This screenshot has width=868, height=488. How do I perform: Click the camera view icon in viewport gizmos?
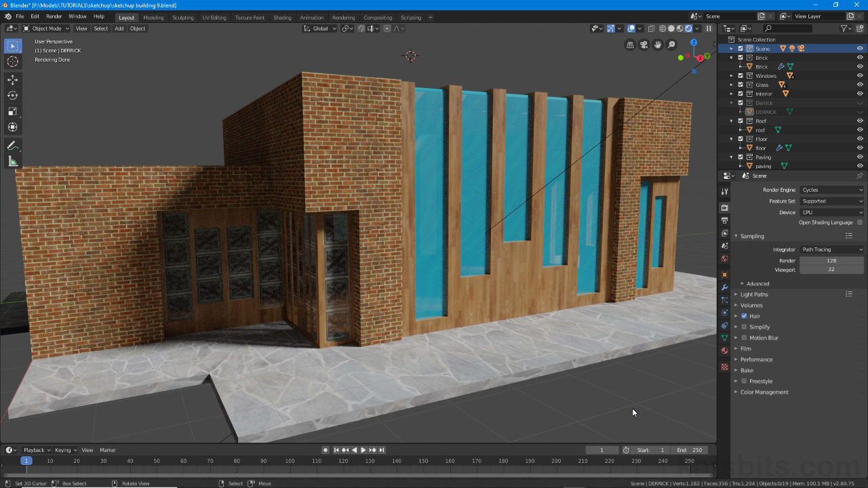(x=643, y=44)
